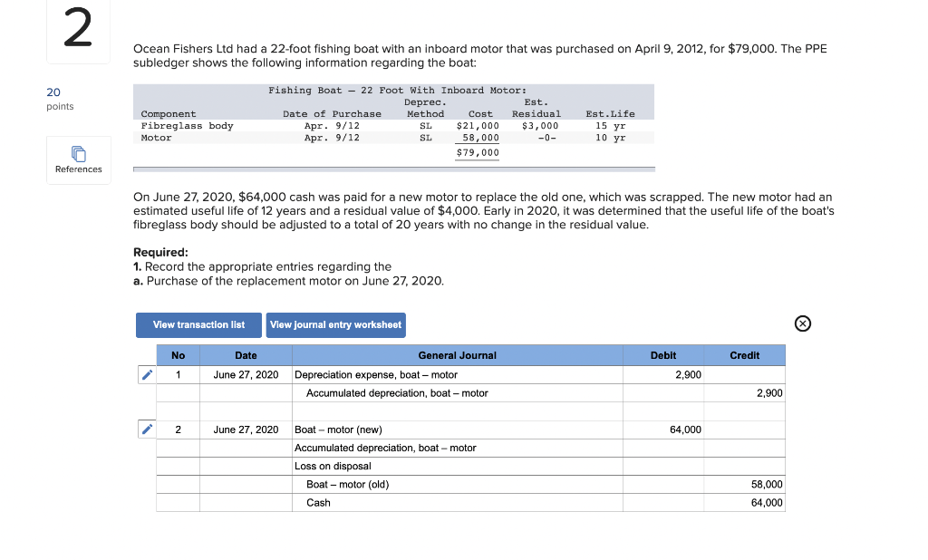Select the question number 2 box
This screenshot has width=928, height=560.
pos(78,29)
